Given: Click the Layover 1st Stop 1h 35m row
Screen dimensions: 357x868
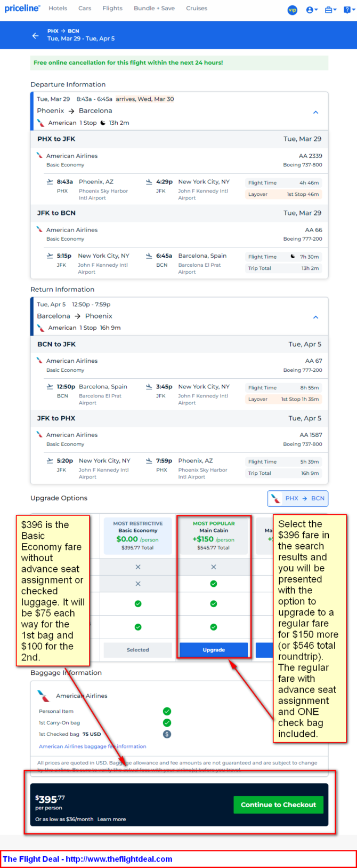Looking at the screenshot, I should point(283,399).
